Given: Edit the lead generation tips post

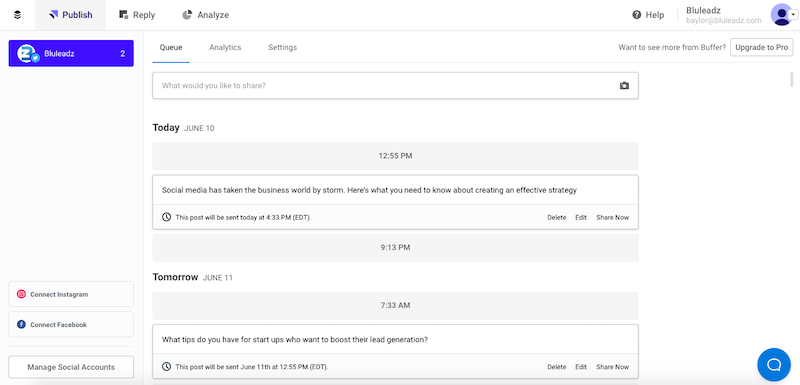Looking at the screenshot, I should [581, 367].
